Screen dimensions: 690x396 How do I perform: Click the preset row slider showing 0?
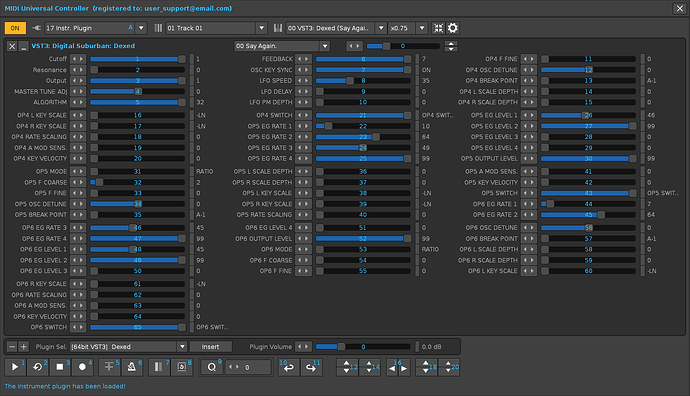click(403, 46)
